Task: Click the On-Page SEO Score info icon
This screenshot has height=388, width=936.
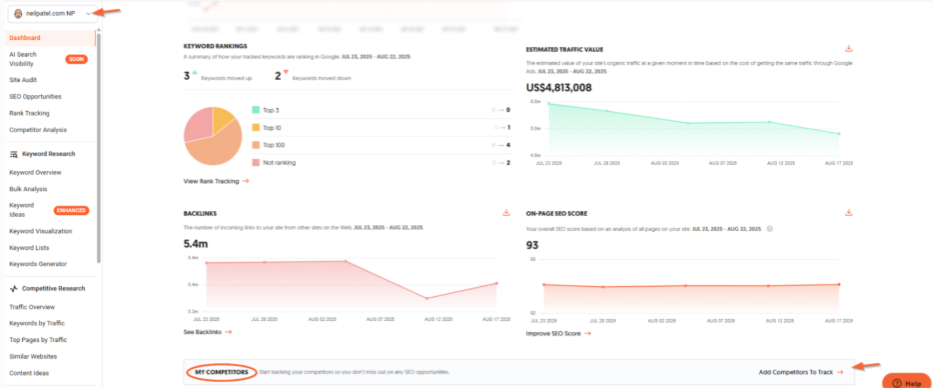Action: (769, 229)
